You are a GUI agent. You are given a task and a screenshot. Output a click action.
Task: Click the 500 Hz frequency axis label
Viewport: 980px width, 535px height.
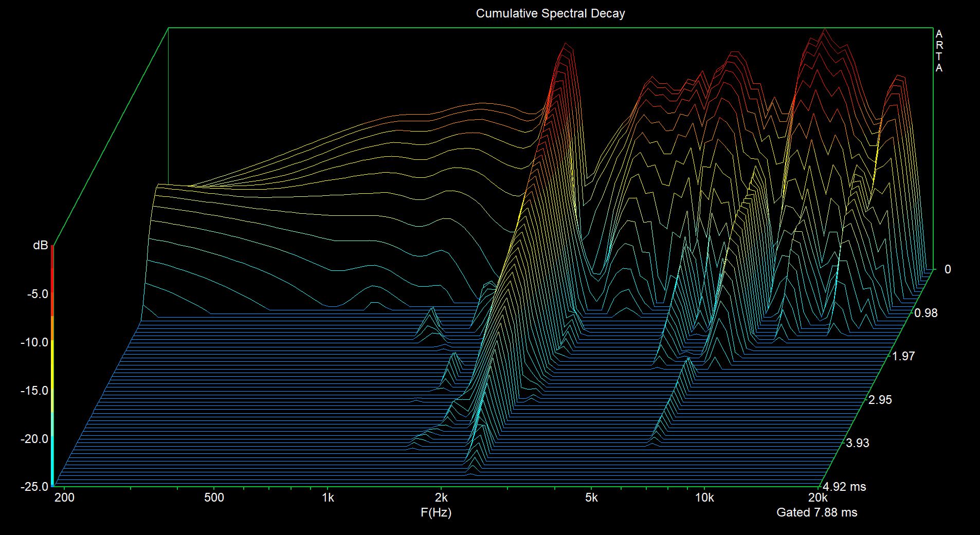pyautogui.click(x=214, y=497)
